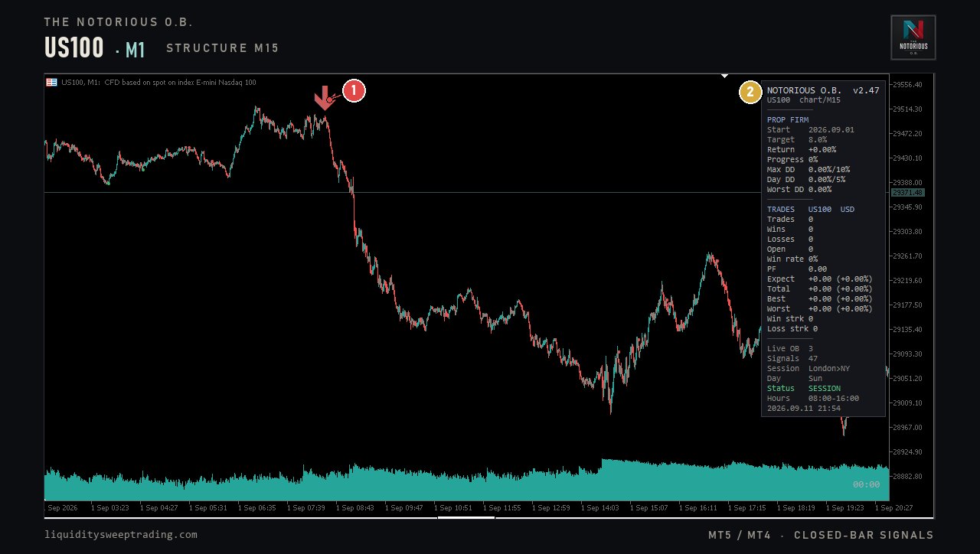Click the PF '0.00' row
Screen dimensions: 980x554
tap(797, 269)
